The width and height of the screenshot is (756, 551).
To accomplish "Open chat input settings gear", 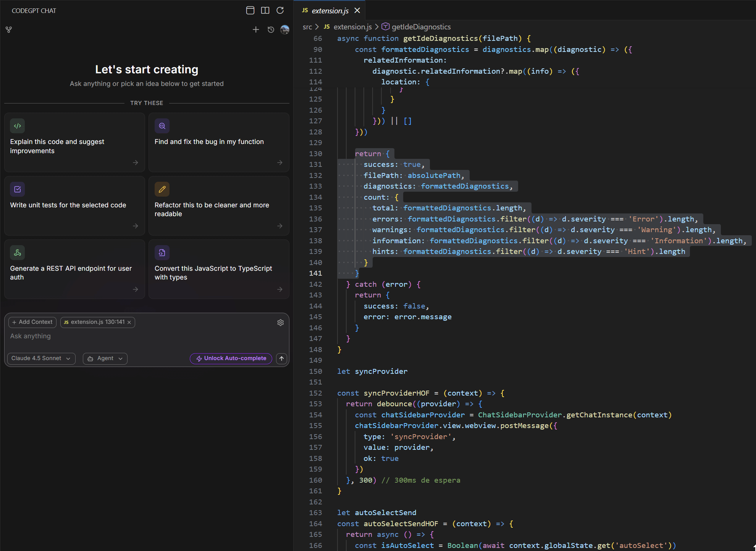I will (x=281, y=323).
